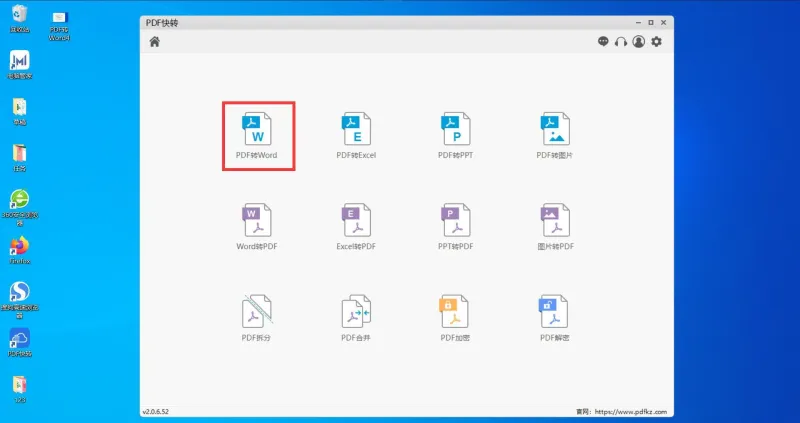Open the PDF转PPT converter
Image resolution: width=800 pixels, height=423 pixels.
click(x=456, y=136)
